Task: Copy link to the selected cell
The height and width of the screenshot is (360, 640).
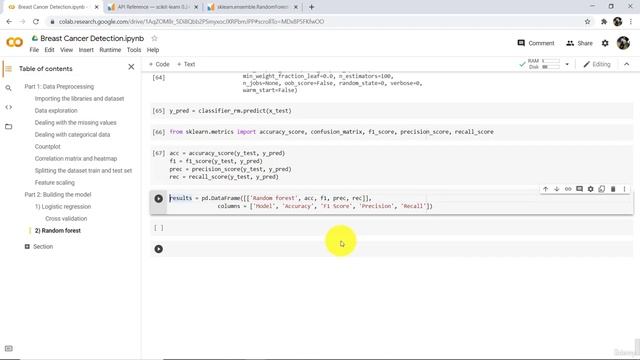Action: (x=568, y=189)
